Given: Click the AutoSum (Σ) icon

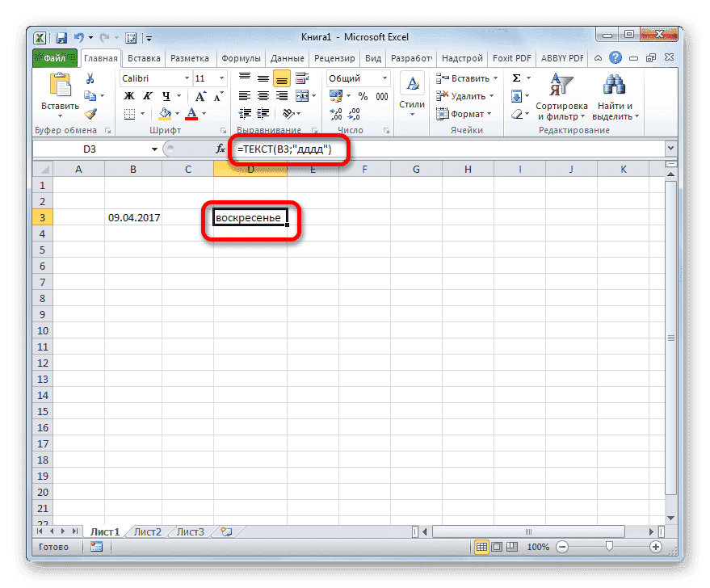Looking at the screenshot, I should (x=516, y=78).
